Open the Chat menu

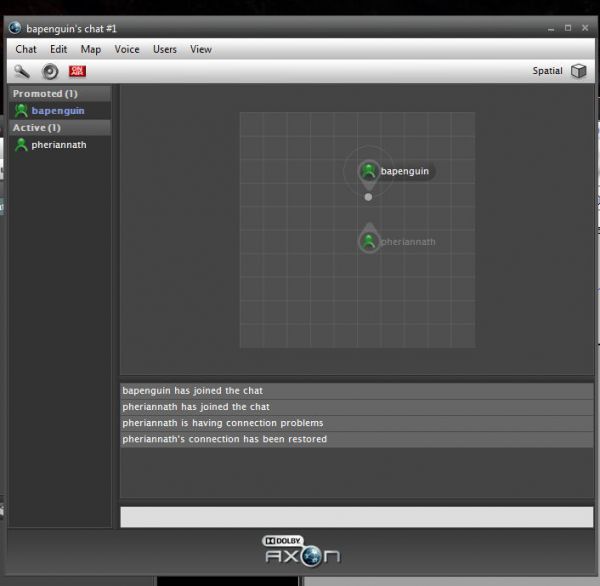tap(26, 49)
